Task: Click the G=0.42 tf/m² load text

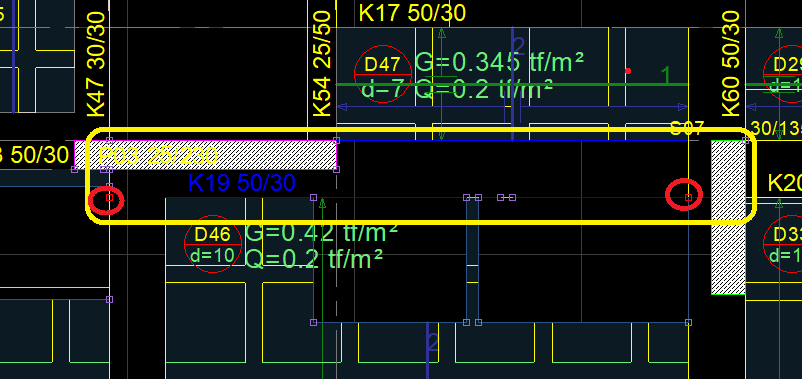Action: point(322,233)
